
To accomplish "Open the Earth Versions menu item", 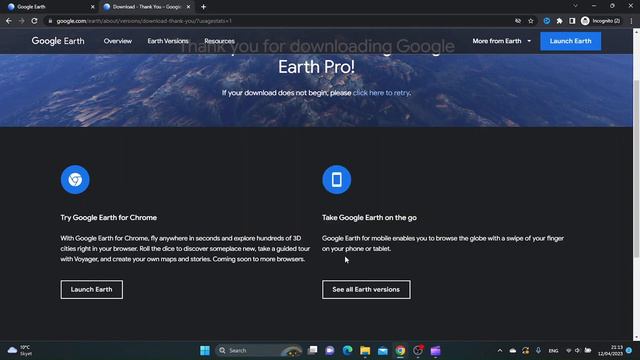I will pos(168,41).
